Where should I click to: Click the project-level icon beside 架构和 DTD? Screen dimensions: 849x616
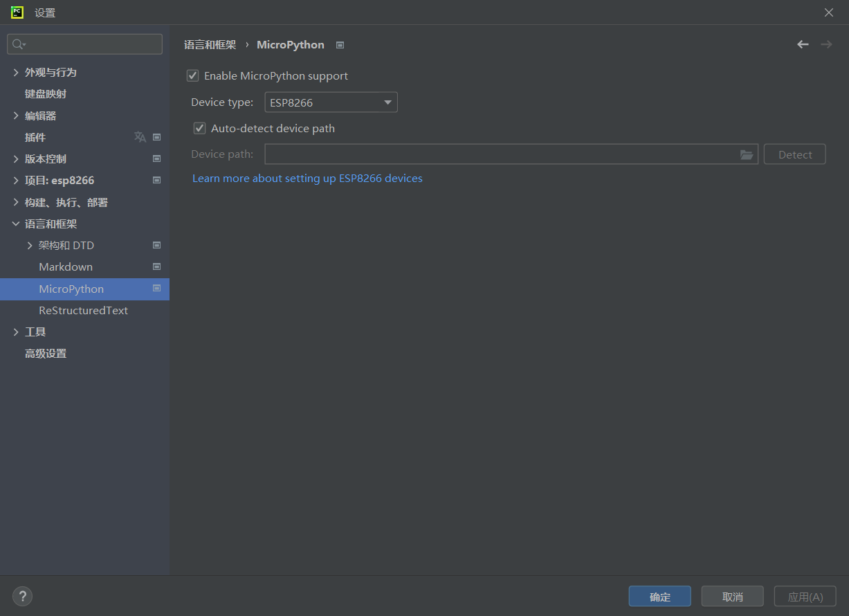tap(157, 245)
